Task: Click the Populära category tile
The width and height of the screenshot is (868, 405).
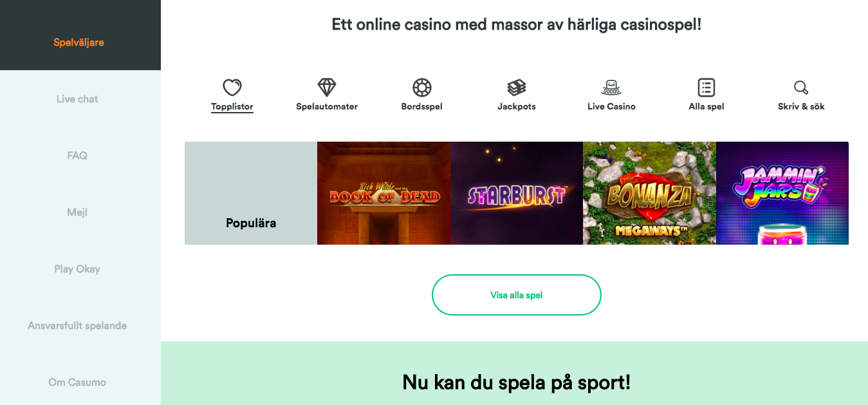Action: 251,193
